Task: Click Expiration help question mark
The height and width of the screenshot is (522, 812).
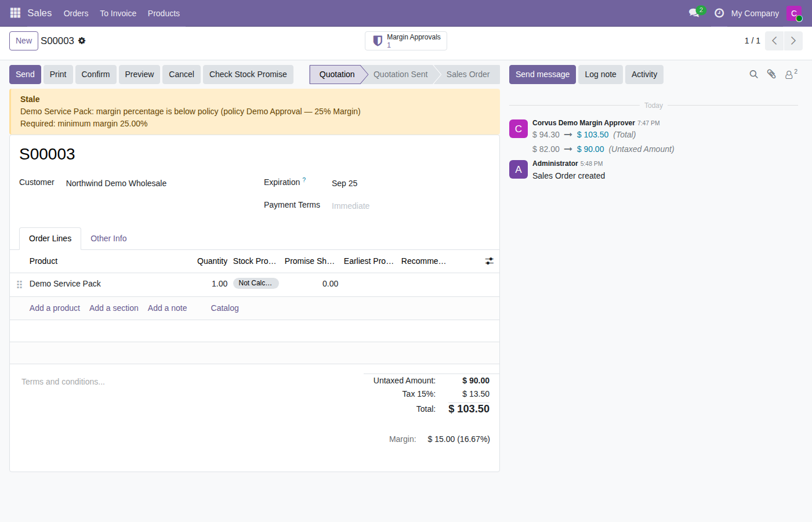Action: click(304, 180)
